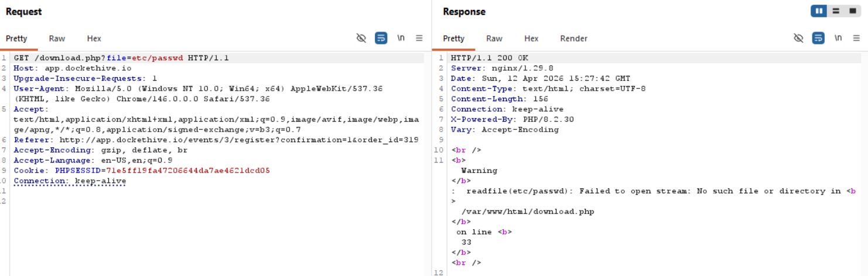This screenshot has width=868, height=276.
Task: Select combined single-pane layout icon
Action: tap(852, 11)
